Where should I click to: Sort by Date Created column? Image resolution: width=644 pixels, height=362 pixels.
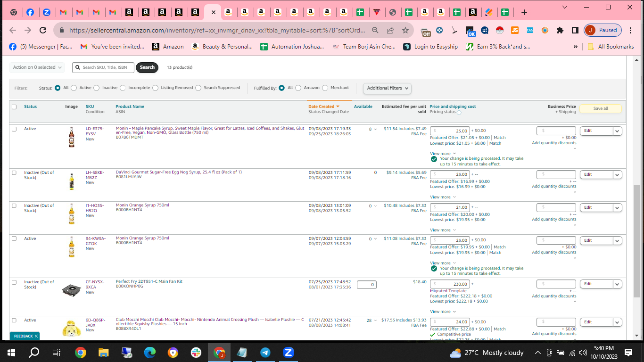click(x=323, y=107)
